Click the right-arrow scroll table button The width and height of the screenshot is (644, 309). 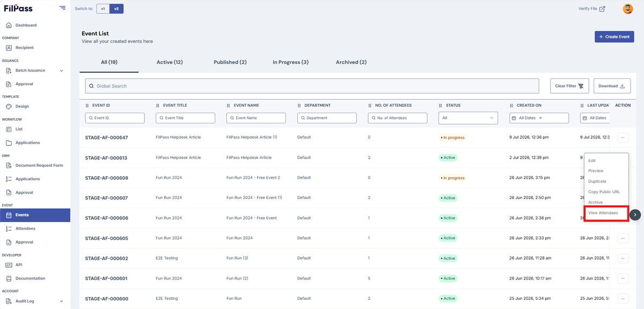click(x=635, y=215)
